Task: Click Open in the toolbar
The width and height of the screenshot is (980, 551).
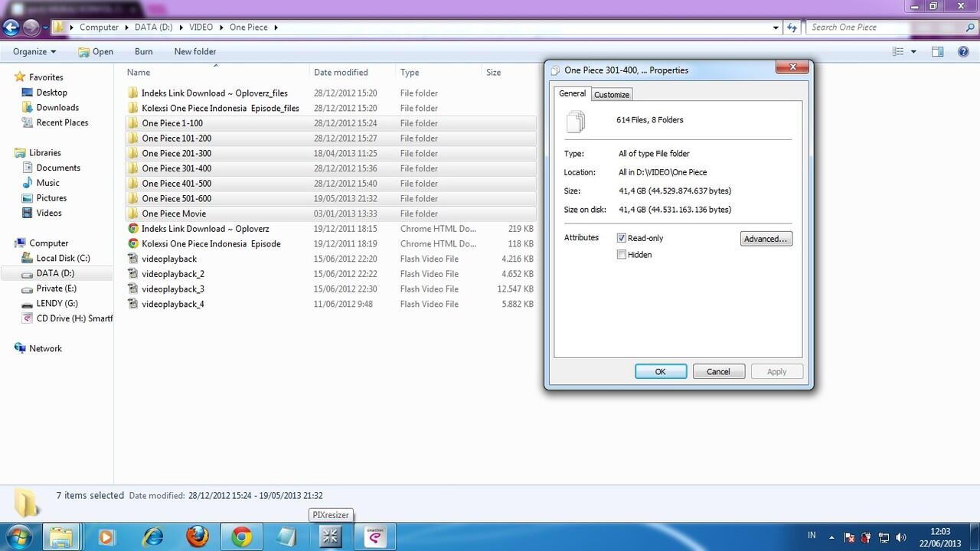Action: coord(96,51)
